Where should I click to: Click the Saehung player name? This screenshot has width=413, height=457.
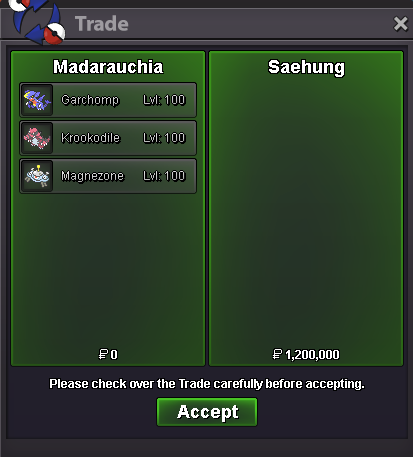(x=306, y=68)
